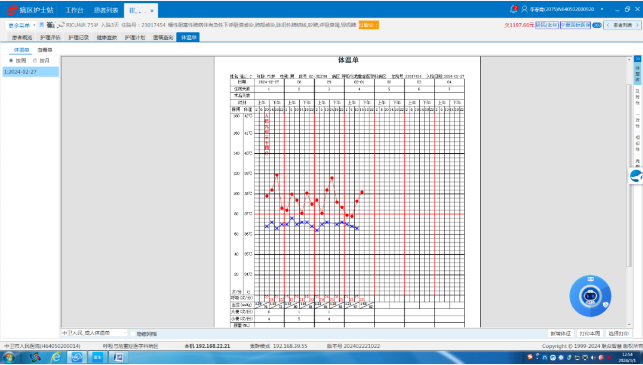Click the 打印本周 button
This screenshot has width=643, height=365.
coord(589,333)
